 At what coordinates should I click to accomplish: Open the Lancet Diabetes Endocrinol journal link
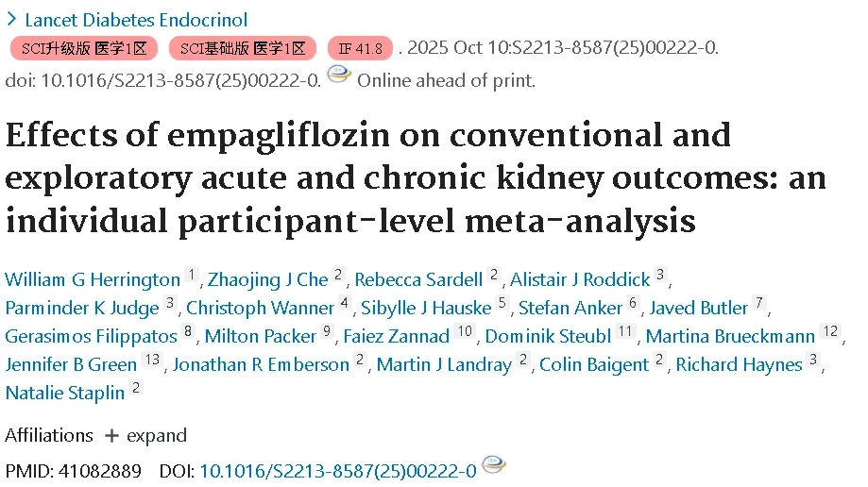pyautogui.click(x=136, y=20)
